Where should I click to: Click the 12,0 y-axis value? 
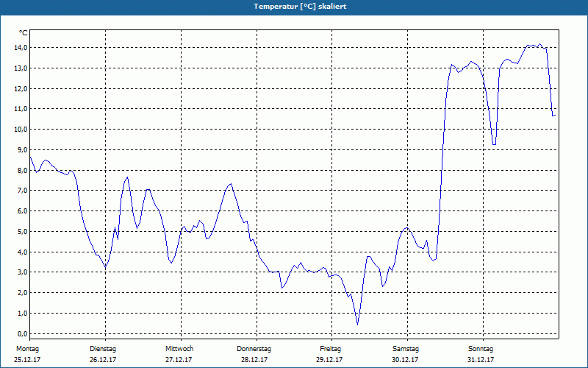click(21, 88)
